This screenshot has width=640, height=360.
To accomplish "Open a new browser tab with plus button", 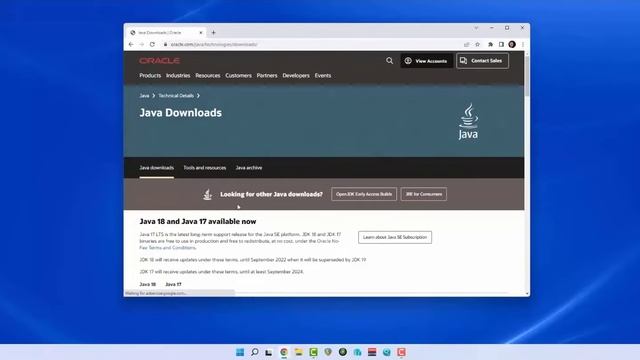I will click(213, 32).
